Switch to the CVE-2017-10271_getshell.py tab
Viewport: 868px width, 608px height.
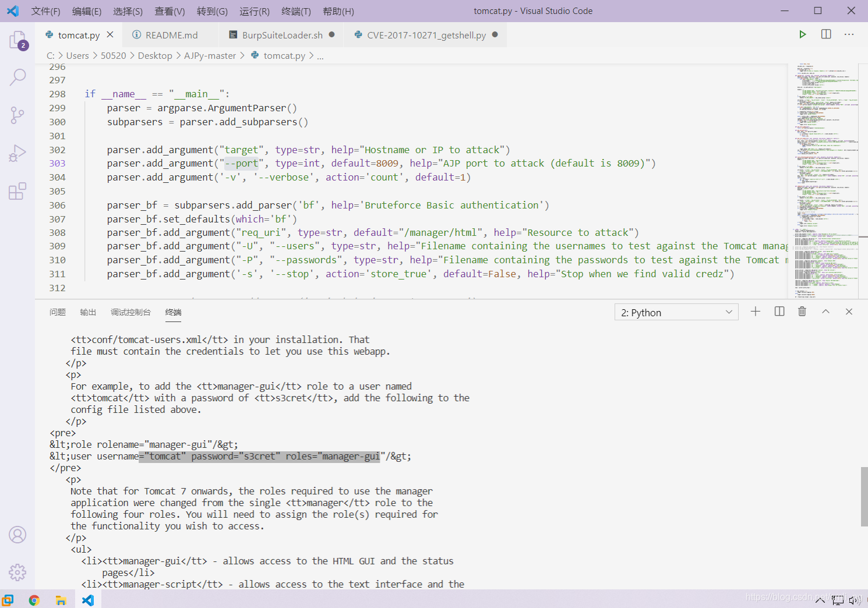click(x=426, y=35)
